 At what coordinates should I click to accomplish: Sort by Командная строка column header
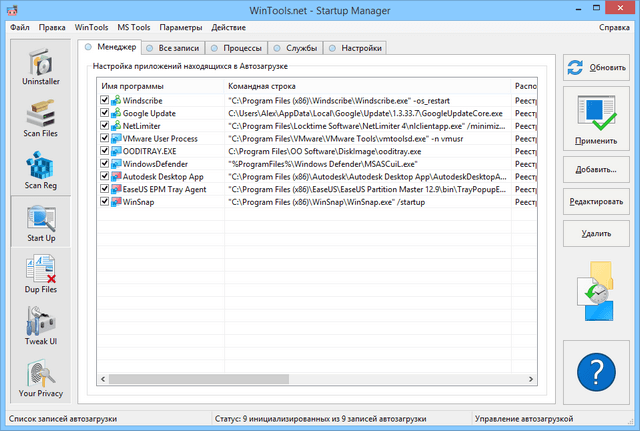(367, 86)
